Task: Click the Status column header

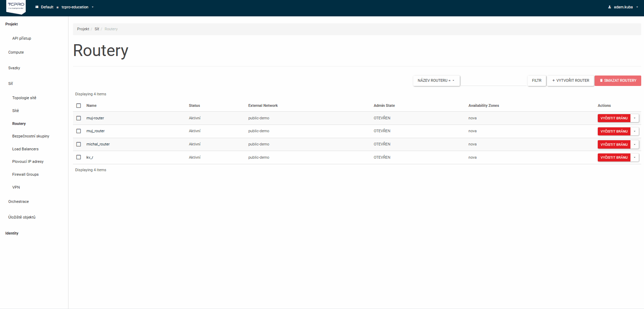Action: click(x=194, y=105)
